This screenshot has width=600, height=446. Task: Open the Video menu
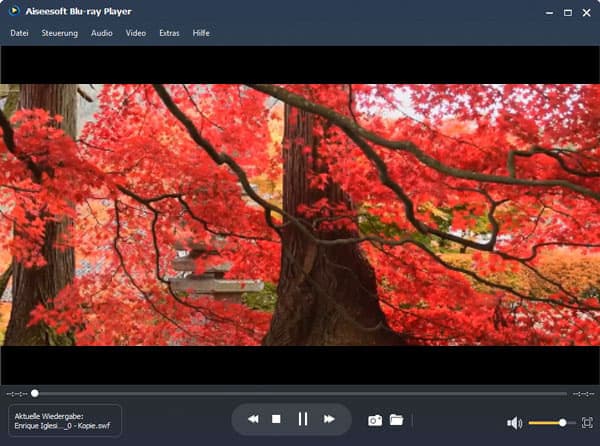135,33
